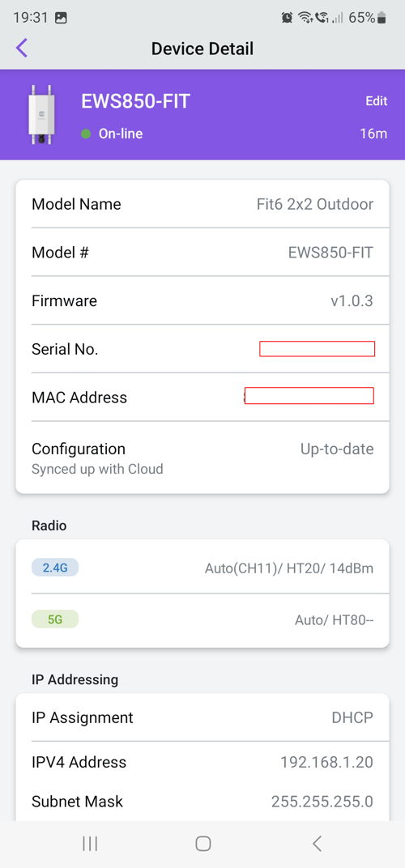This screenshot has height=868, width=405.
Task: Tap the MAC Address row
Action: pyautogui.click(x=202, y=397)
